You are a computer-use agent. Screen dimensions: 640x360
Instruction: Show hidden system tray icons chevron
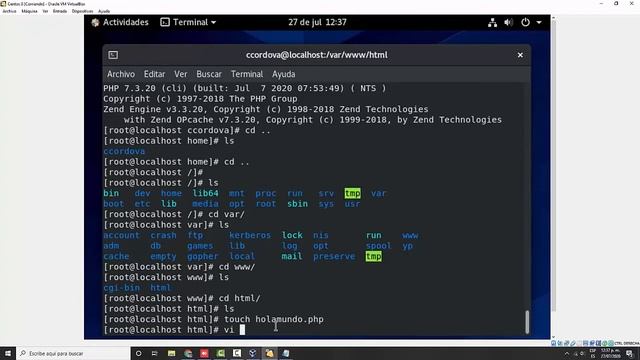[x=567, y=354]
